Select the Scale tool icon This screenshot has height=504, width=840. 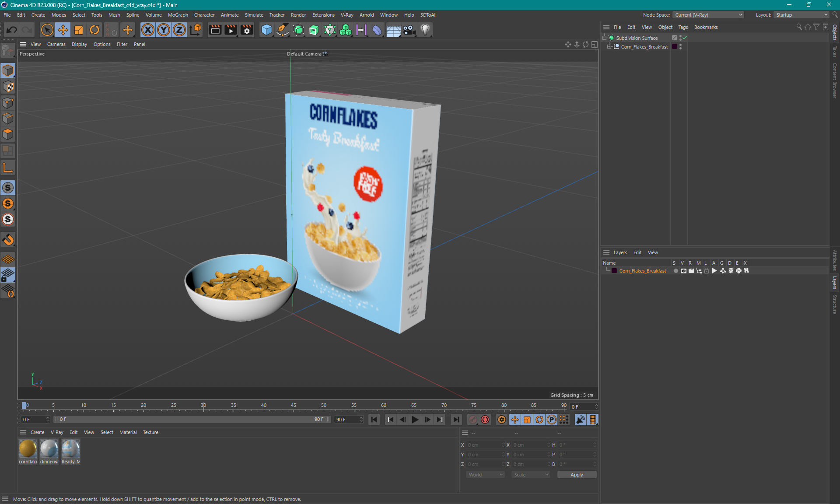(79, 30)
